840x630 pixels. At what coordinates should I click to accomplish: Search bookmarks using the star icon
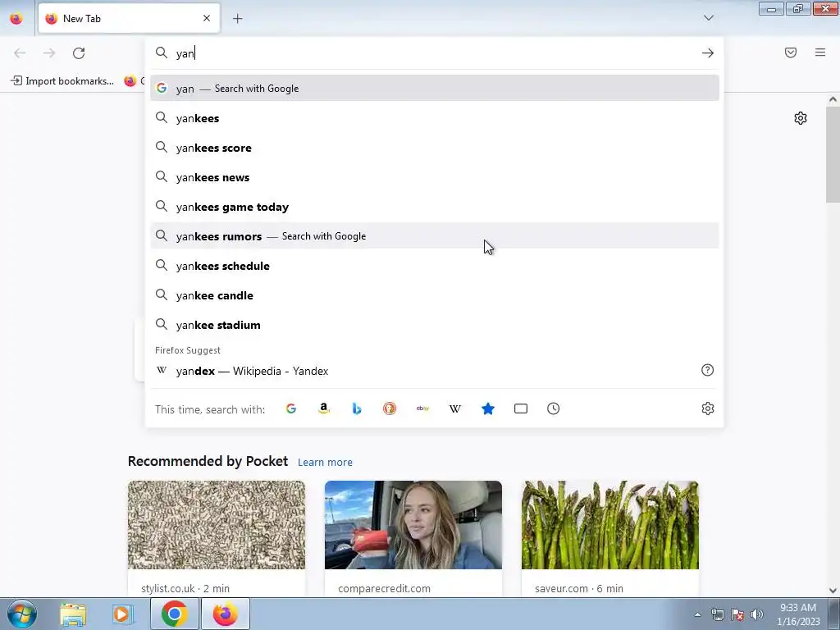[488, 409]
